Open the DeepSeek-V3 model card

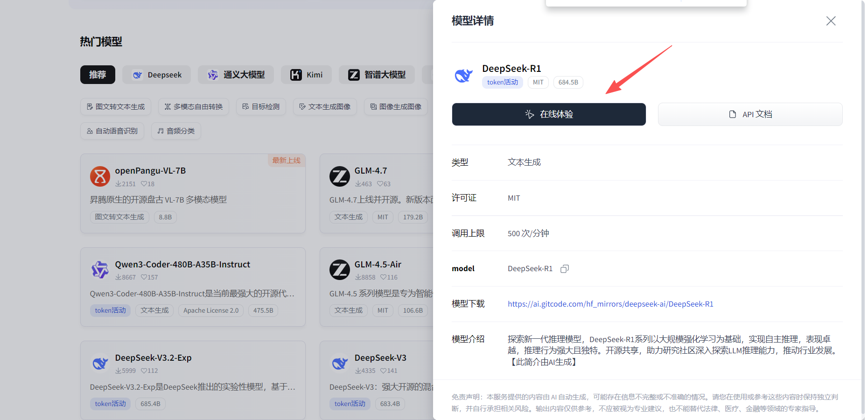[x=376, y=380]
